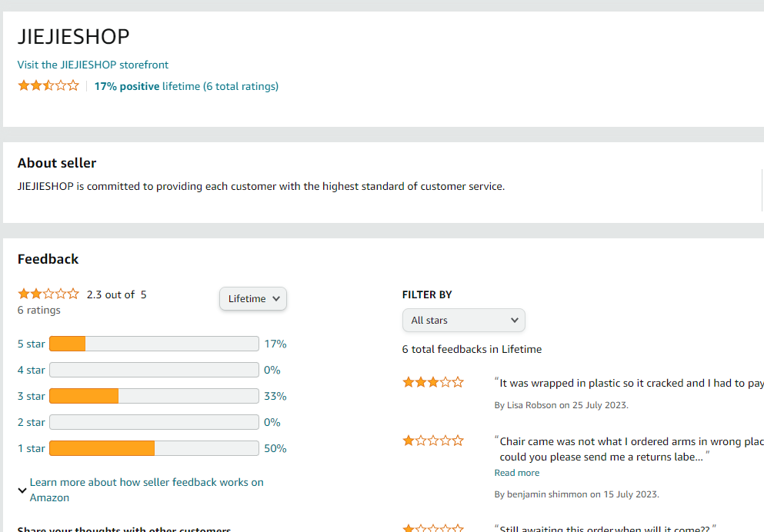This screenshot has height=532, width=764.
Task: Select the 2 star rating row label
Action: [x=32, y=423]
